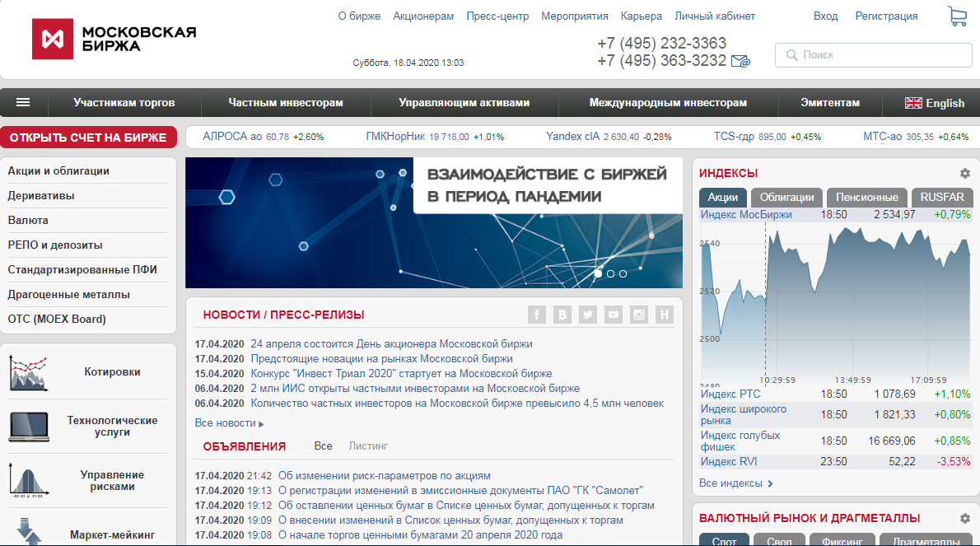Select the Своп currency tab
The width and height of the screenshot is (980, 546).
coord(779,539)
